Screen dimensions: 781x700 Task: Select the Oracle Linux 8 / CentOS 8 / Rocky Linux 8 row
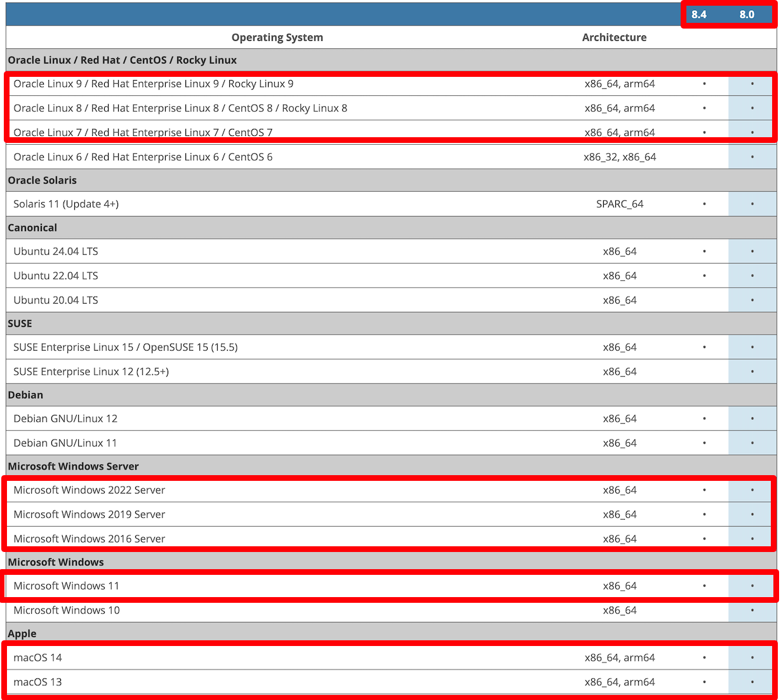(391, 108)
